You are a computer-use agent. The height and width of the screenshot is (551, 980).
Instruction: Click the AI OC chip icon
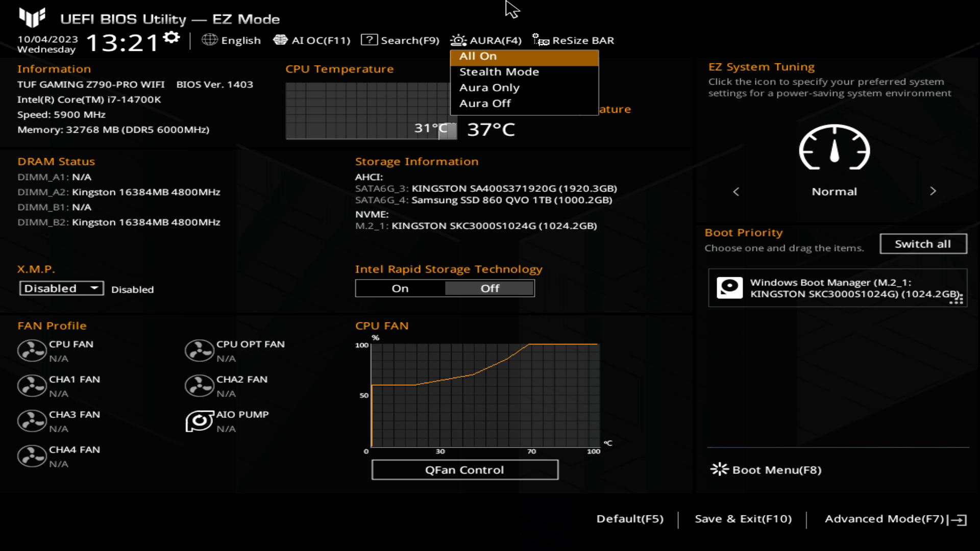(x=280, y=40)
